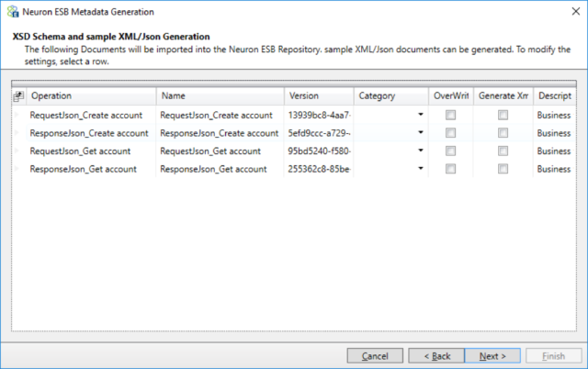Viewport: 588px width, 369px height.
Task: Click the Neuron ESB app icon in title bar
Action: click(x=13, y=12)
